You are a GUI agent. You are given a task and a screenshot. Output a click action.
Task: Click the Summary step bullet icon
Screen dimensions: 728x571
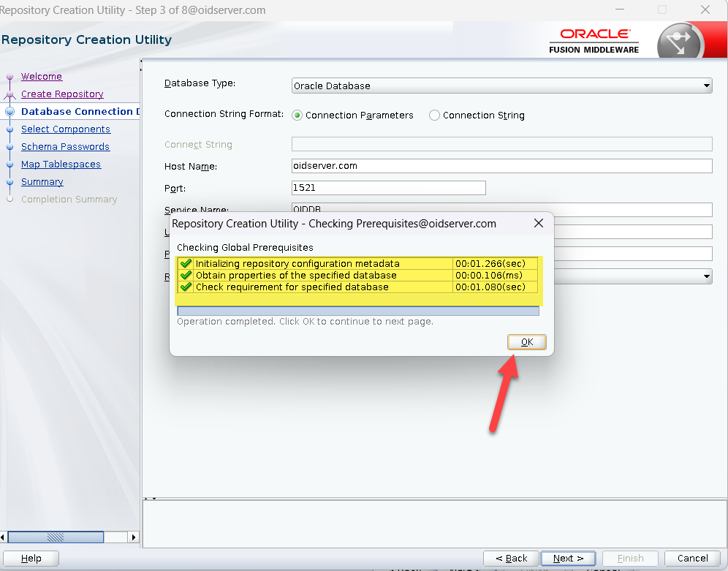tap(10, 182)
